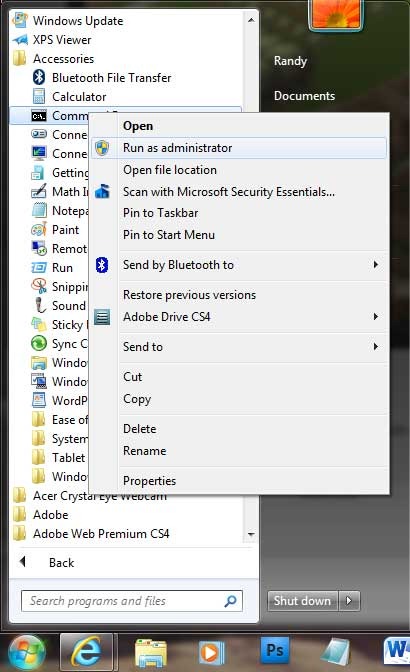410x672 pixels.
Task: Click the shield icon beside Run as administrator
Action: [x=102, y=148]
